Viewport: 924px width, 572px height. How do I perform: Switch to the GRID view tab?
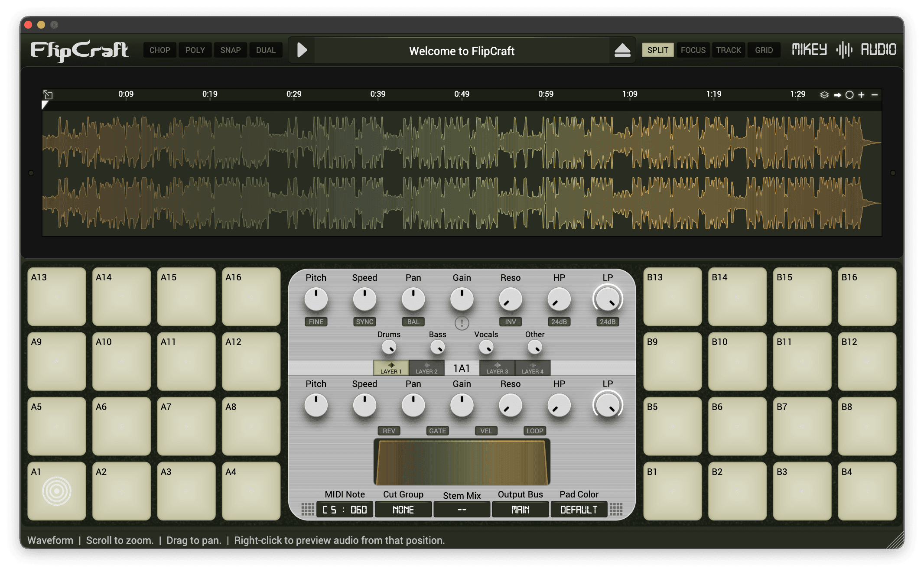(x=764, y=50)
